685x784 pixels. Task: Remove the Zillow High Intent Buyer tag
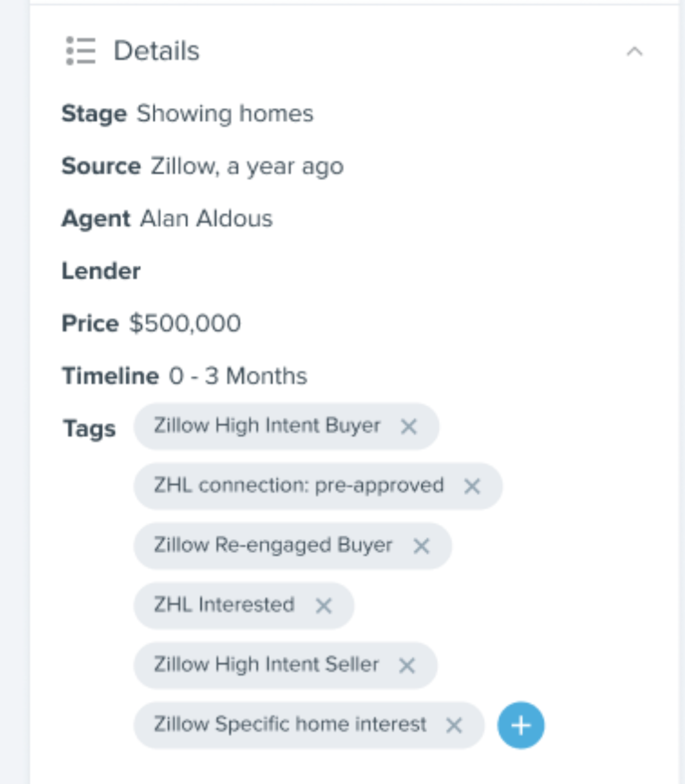pyautogui.click(x=409, y=426)
